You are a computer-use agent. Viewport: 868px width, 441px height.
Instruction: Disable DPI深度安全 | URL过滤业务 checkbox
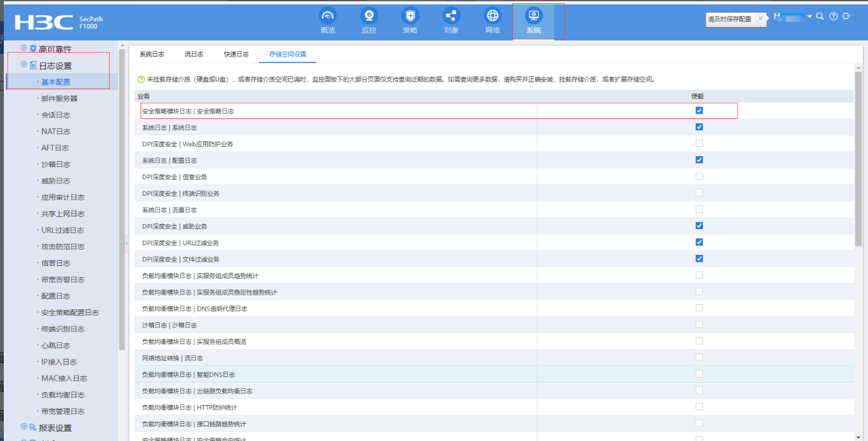point(699,243)
